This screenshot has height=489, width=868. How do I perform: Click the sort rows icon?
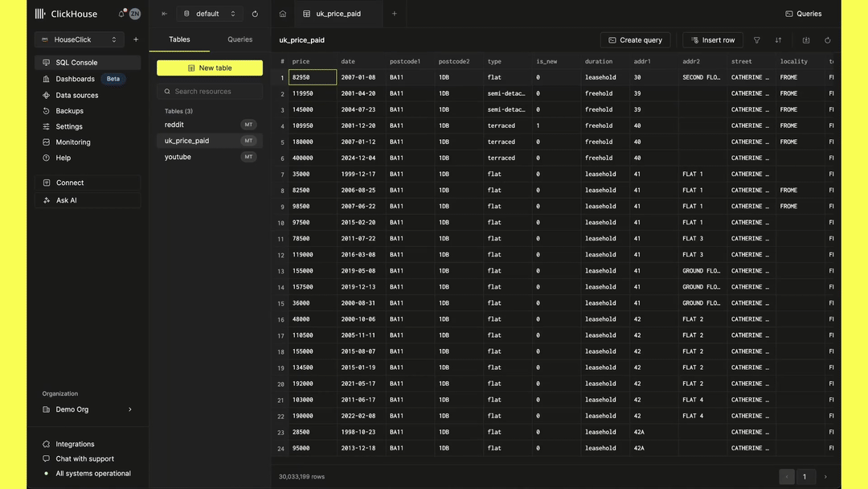778,40
